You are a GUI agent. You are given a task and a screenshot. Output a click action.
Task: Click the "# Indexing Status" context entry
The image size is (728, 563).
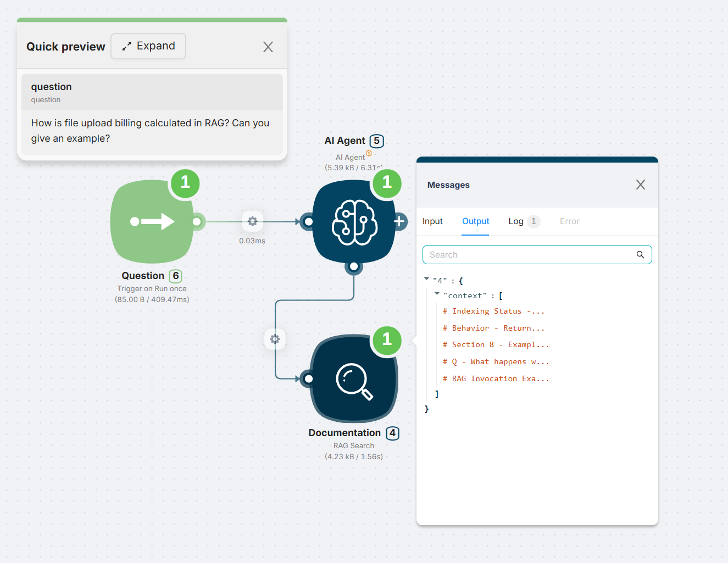coord(493,311)
